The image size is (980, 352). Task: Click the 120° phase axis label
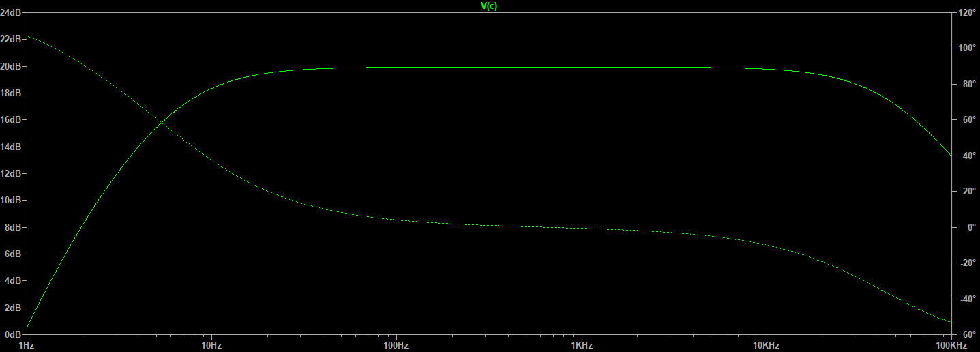(x=968, y=12)
